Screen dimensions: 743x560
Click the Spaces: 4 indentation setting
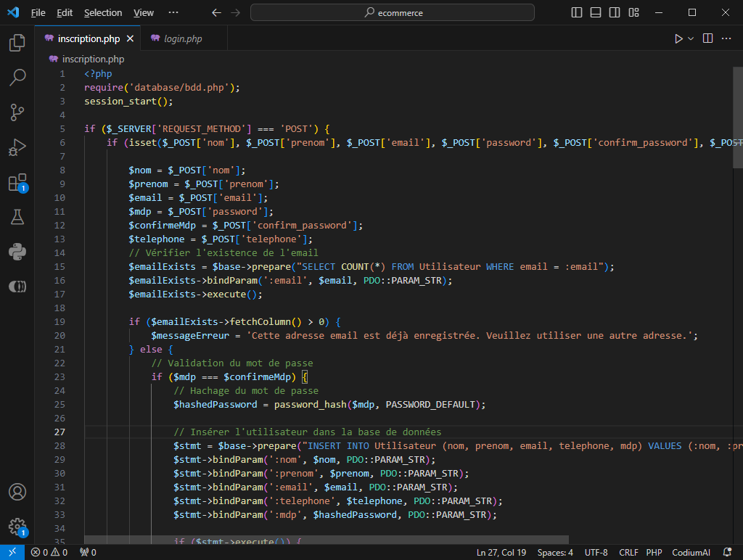555,553
